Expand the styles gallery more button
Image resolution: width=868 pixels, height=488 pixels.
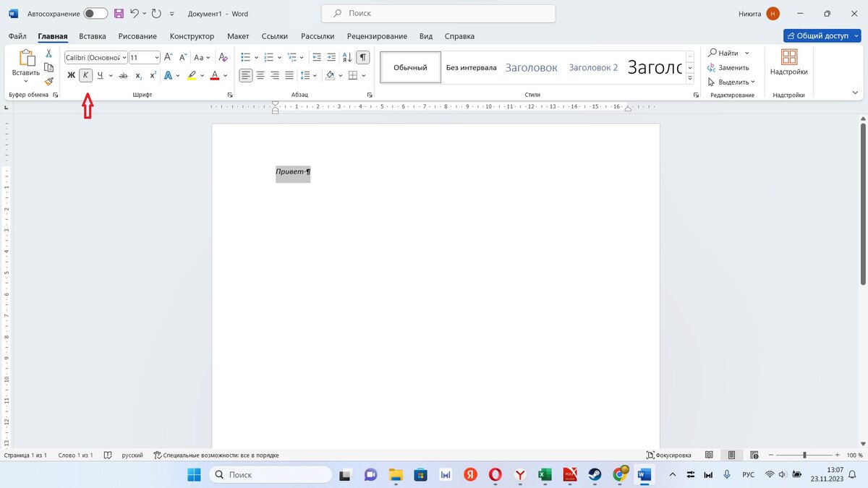click(690, 78)
